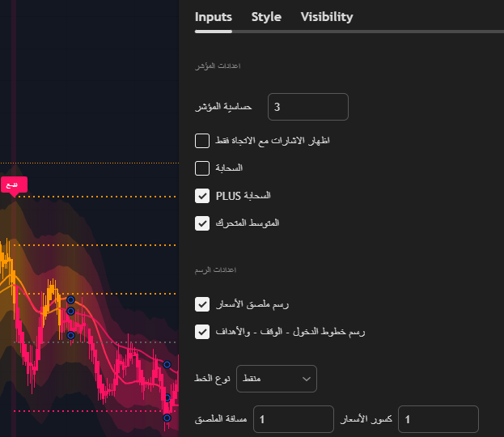Enable the السحابة checkbox
This screenshot has height=437, width=504.
[x=202, y=168]
